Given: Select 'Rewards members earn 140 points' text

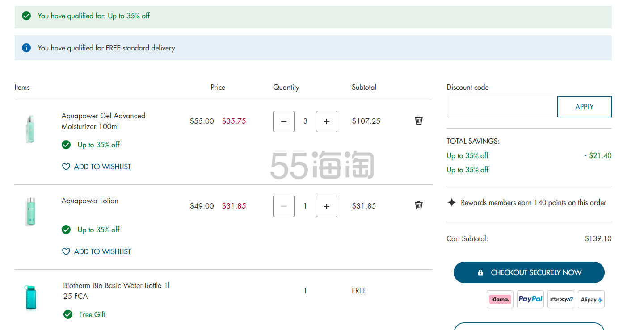Looking at the screenshot, I should pos(534,202).
